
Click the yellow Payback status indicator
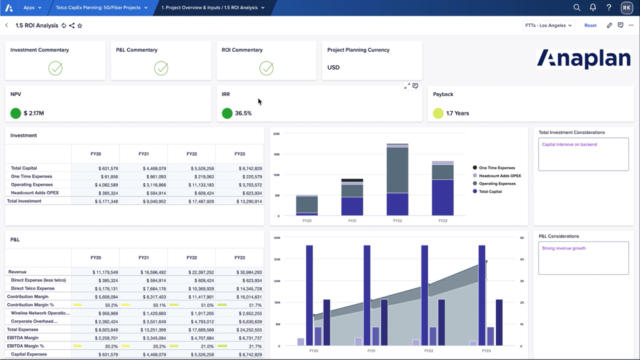[x=438, y=113]
